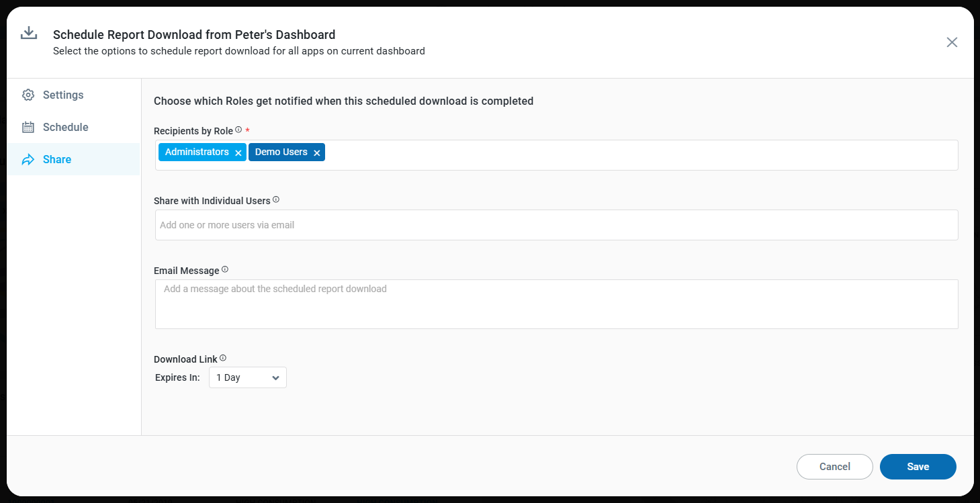980x503 pixels.
Task: Click info icon next to Email Message
Action: point(225,269)
